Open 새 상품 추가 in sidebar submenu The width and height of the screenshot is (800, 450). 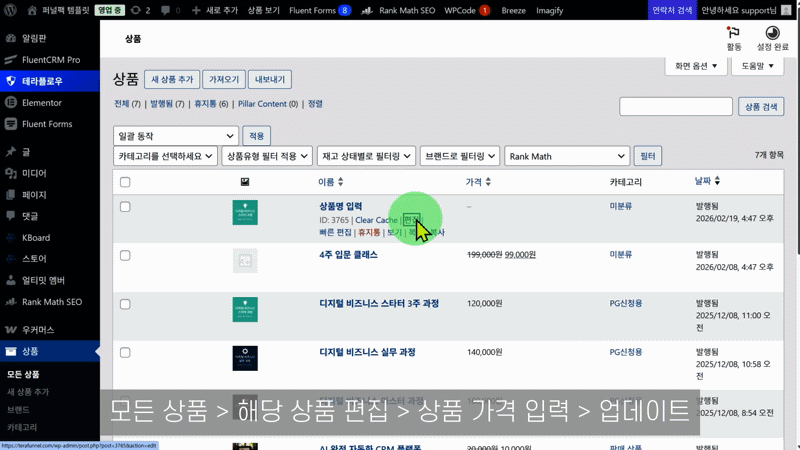coord(28,392)
